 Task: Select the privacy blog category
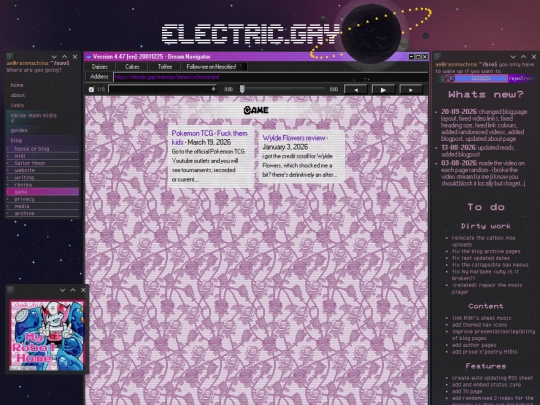[42, 199]
